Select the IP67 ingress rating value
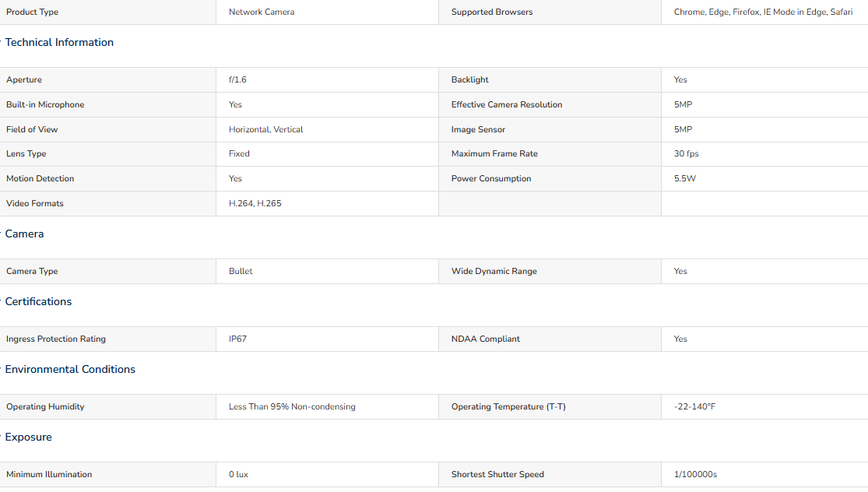This screenshot has height=492, width=868. (x=237, y=339)
